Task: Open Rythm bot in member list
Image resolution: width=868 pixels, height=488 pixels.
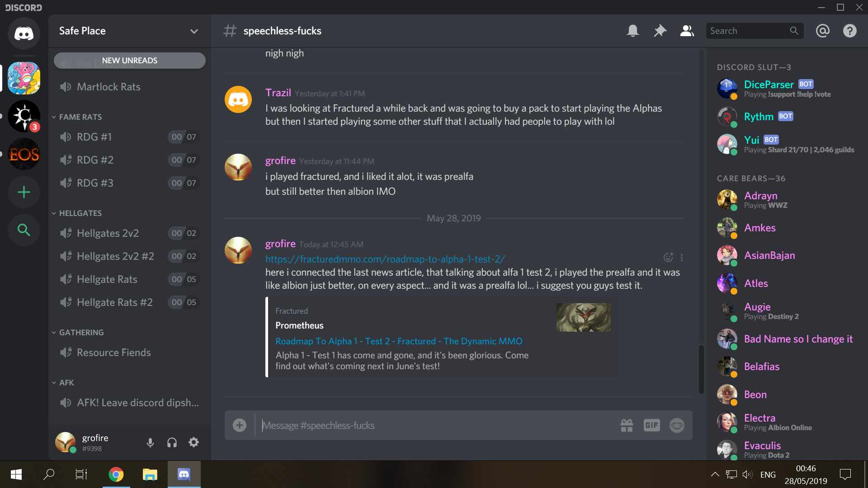Action: coord(787,117)
